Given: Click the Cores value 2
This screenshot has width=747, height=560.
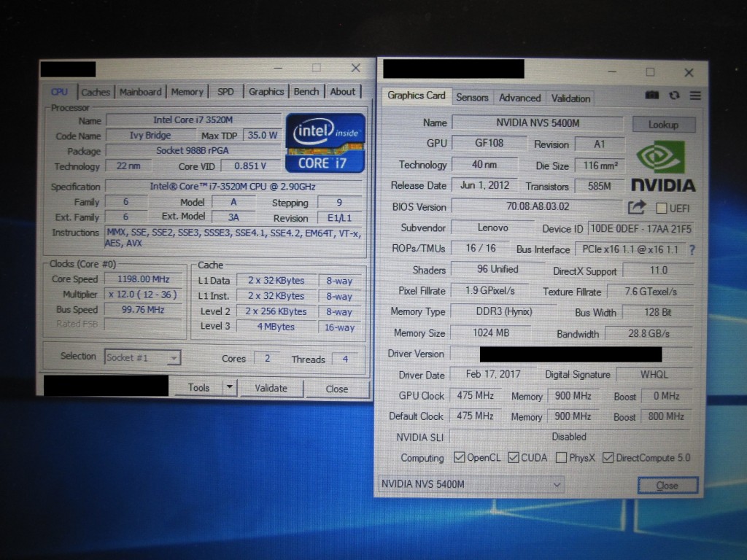Looking at the screenshot, I should 268,358.
